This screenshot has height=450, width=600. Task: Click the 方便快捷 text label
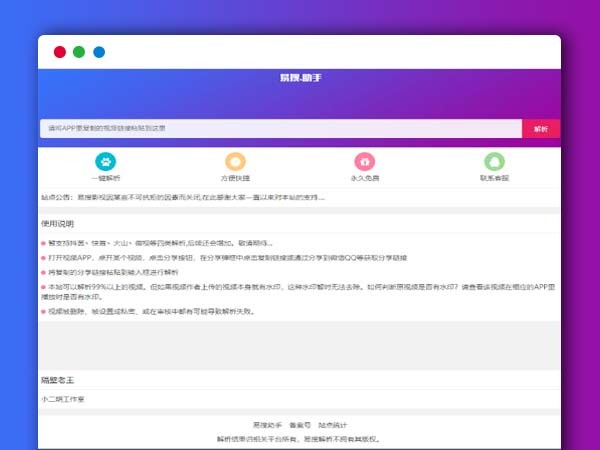(x=235, y=178)
